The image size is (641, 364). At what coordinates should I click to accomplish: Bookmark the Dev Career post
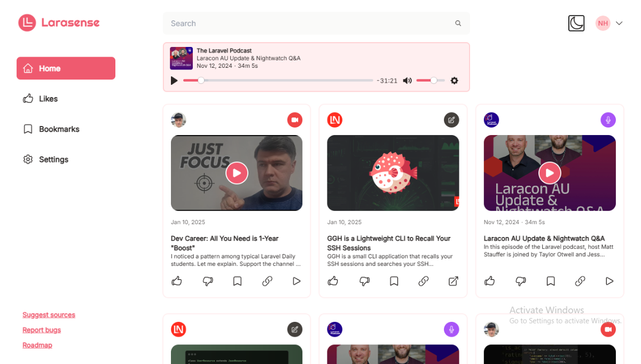point(238,281)
